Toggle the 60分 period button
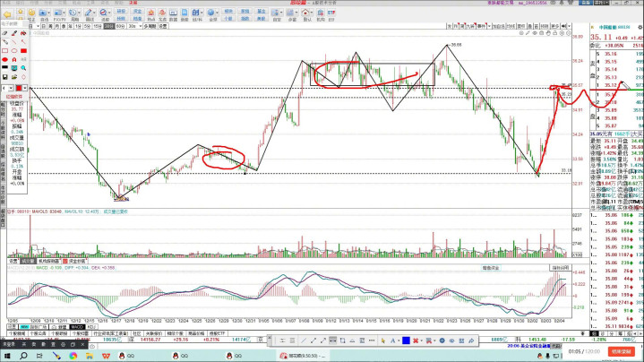Screen dimensions: 644x362 click(120, 27)
